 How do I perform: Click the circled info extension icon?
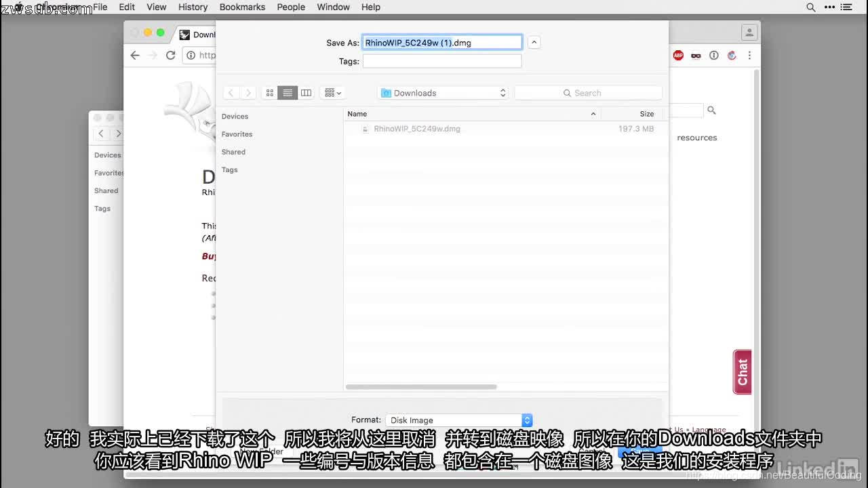coord(713,56)
